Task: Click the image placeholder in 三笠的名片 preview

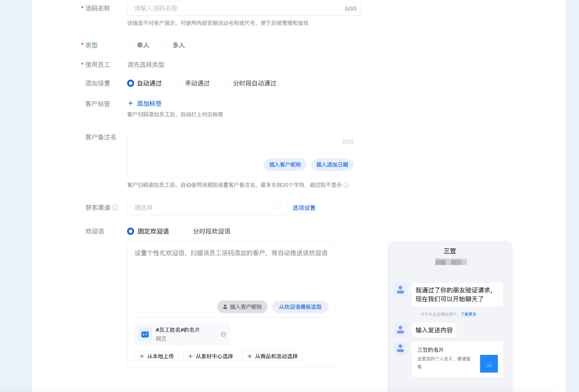Action: [489, 364]
